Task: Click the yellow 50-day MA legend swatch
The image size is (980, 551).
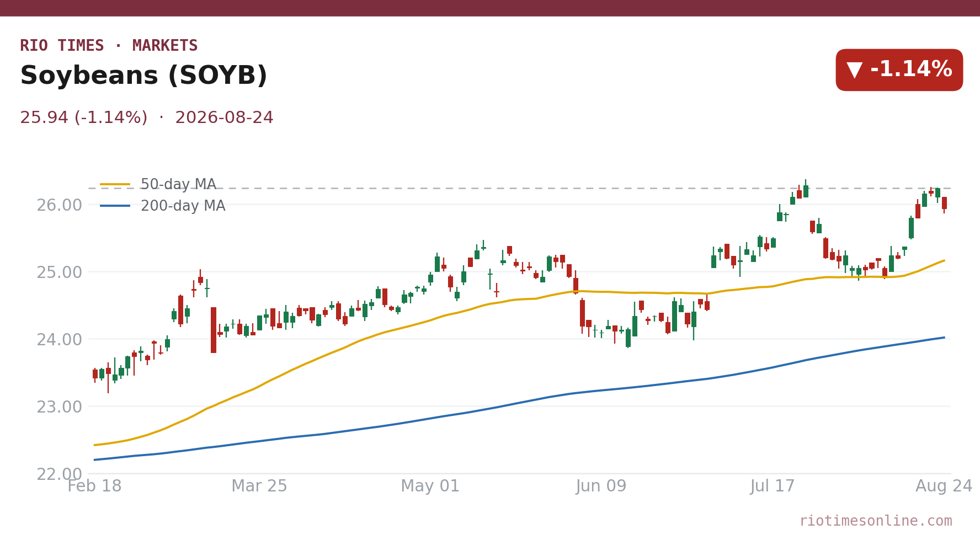Action: tap(115, 184)
